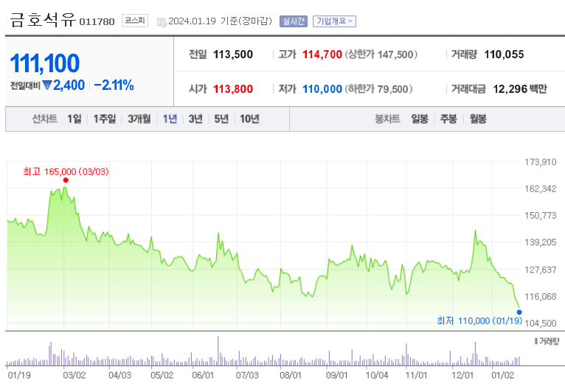Screen dimensions: 565x392
Task: Open the 기업개요 dropdown
Action: 334,21
